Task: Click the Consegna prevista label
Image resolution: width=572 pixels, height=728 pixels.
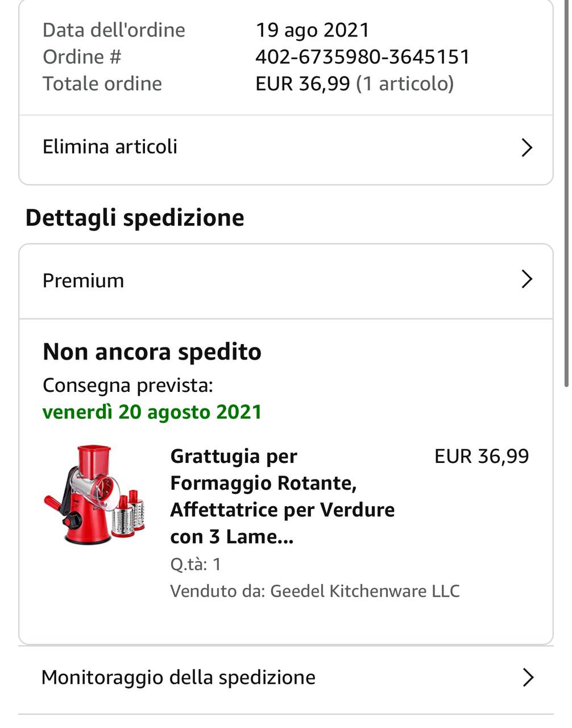Action: pyautogui.click(x=127, y=385)
